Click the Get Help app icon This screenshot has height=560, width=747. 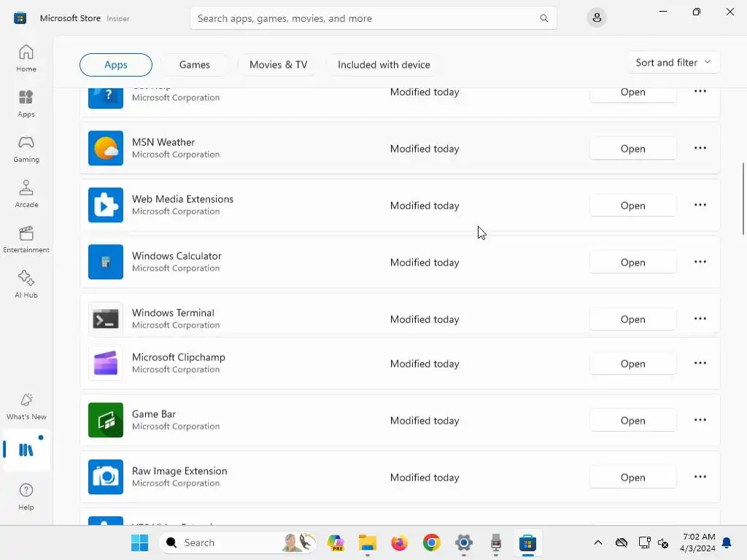[x=106, y=98]
